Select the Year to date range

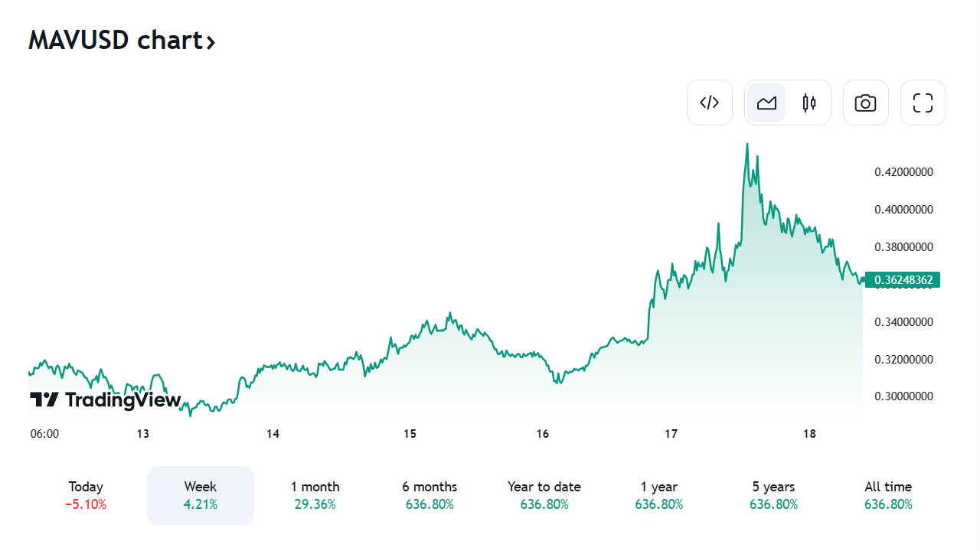pyautogui.click(x=544, y=495)
